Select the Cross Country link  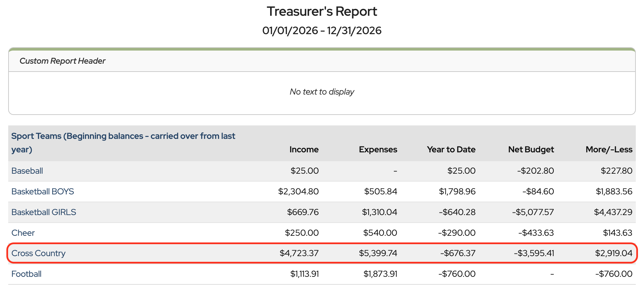point(38,253)
